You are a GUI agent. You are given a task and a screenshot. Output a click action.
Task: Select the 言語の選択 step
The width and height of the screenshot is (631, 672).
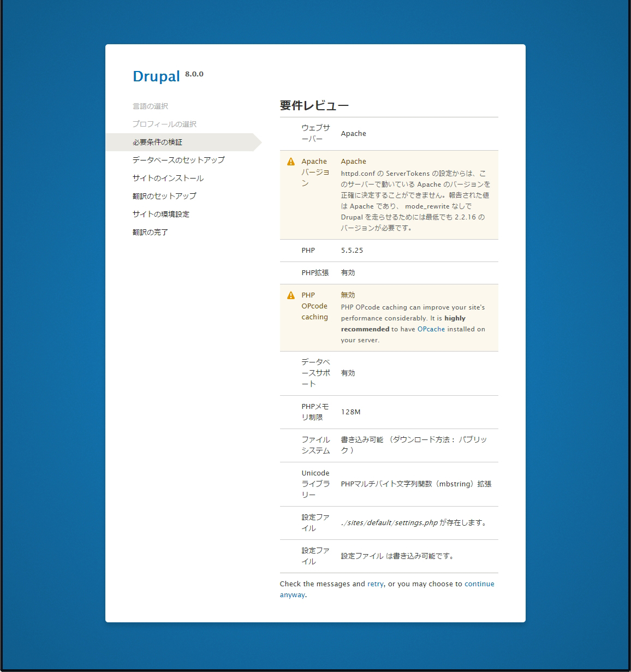click(150, 106)
